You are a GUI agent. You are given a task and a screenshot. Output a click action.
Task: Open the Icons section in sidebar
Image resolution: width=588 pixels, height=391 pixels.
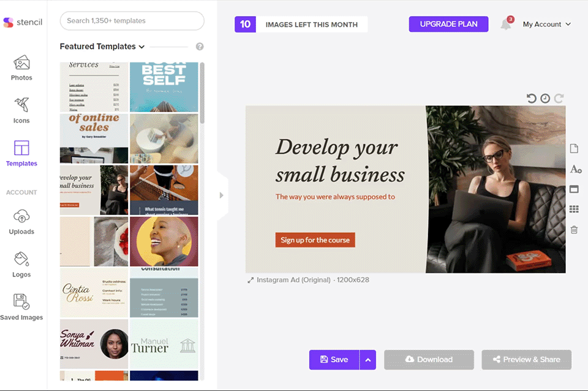coord(21,111)
